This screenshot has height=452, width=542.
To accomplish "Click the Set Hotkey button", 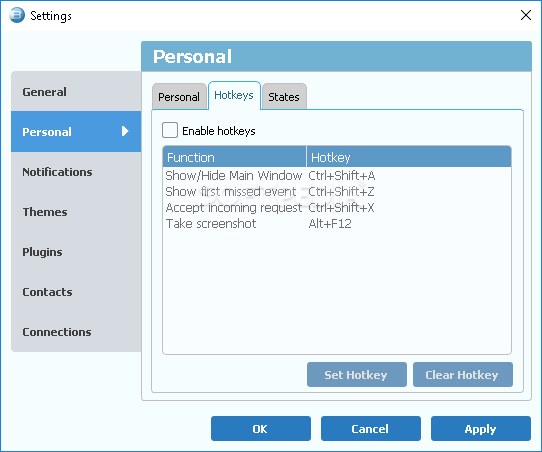I will [357, 375].
